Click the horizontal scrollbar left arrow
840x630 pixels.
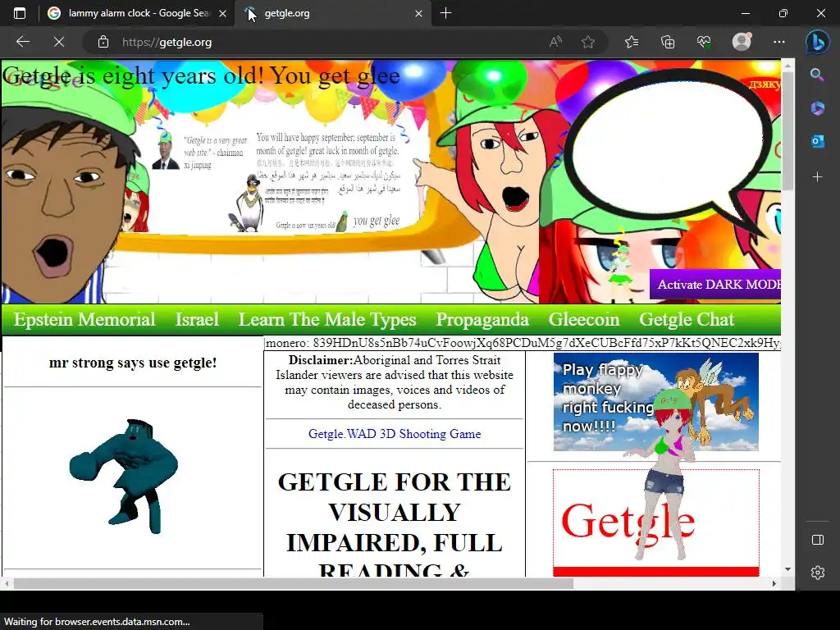coord(7,583)
